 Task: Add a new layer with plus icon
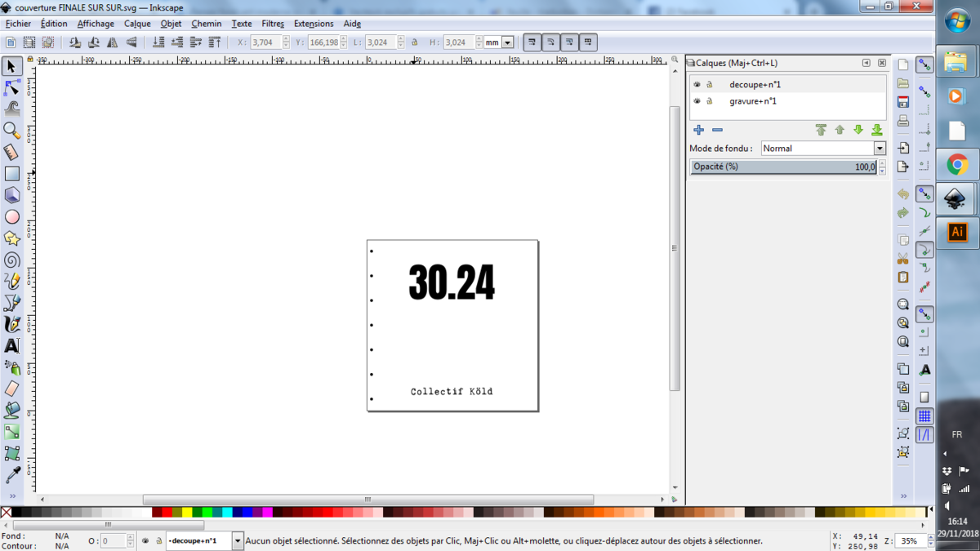point(698,130)
